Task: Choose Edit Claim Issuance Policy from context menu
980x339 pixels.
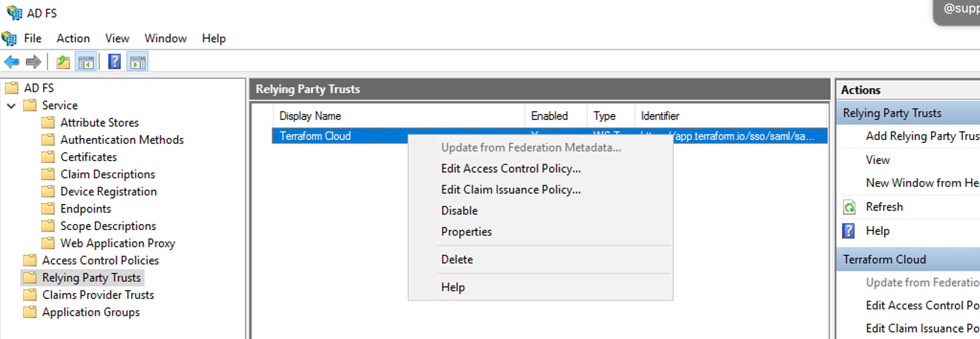Action: click(x=511, y=190)
